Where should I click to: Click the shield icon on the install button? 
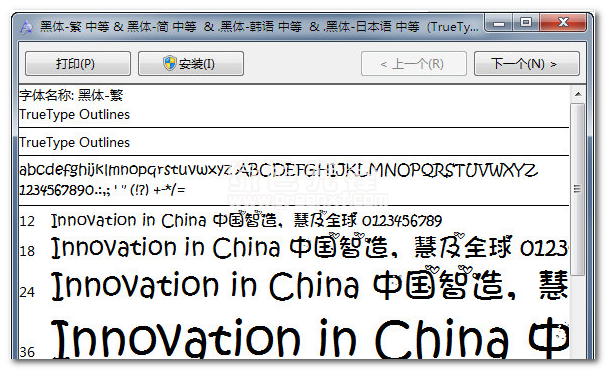[169, 63]
